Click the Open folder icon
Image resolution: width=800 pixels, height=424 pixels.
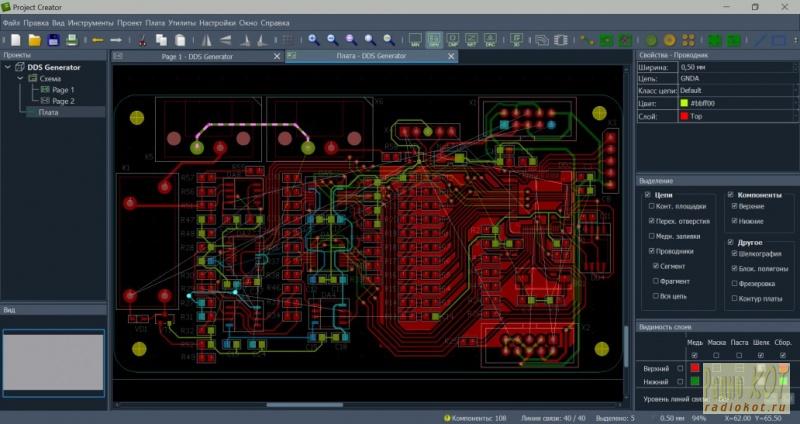click(34, 40)
